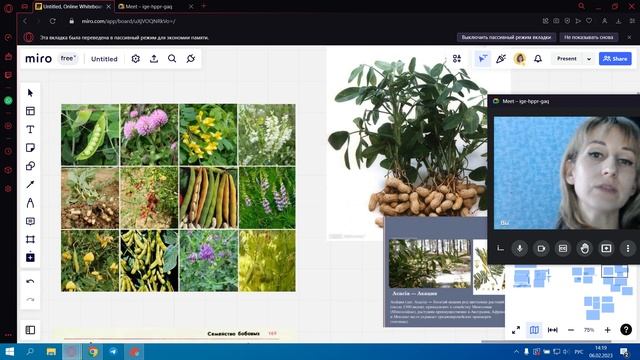The width and height of the screenshot is (640, 360).
Task: Click the minimap overview
Action: point(572,293)
